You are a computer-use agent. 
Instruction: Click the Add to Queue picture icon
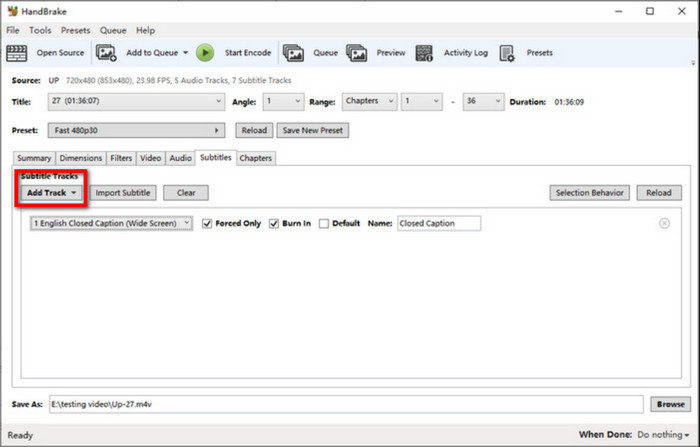[106, 53]
